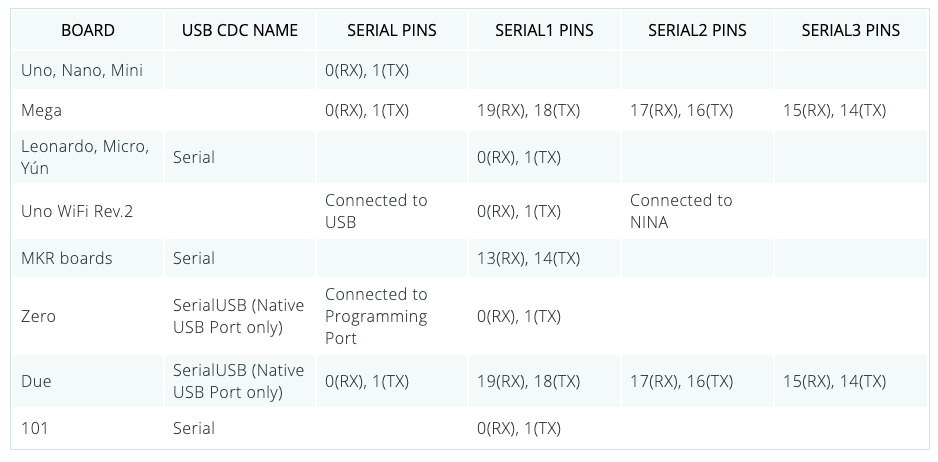Select the MKR boards row label
The image size is (938, 462).
(x=66, y=258)
